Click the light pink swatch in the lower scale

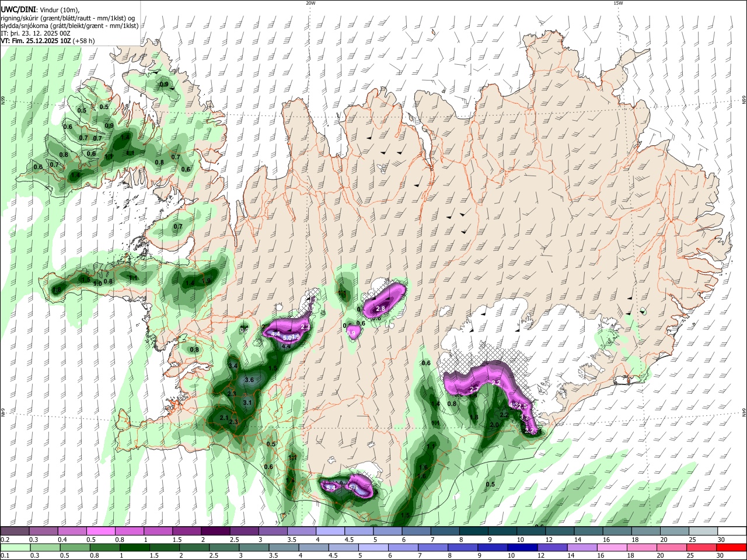[x=612, y=547]
